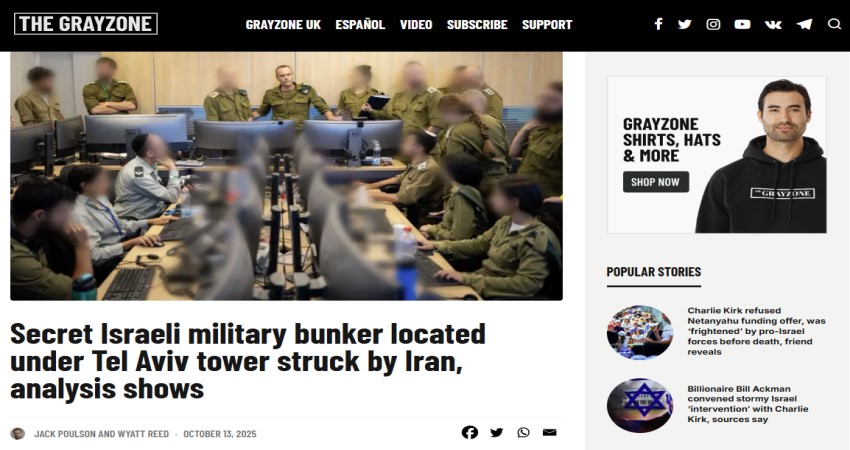Open The Grayzone Twitter profile icon
The image size is (850, 450).
(x=685, y=24)
